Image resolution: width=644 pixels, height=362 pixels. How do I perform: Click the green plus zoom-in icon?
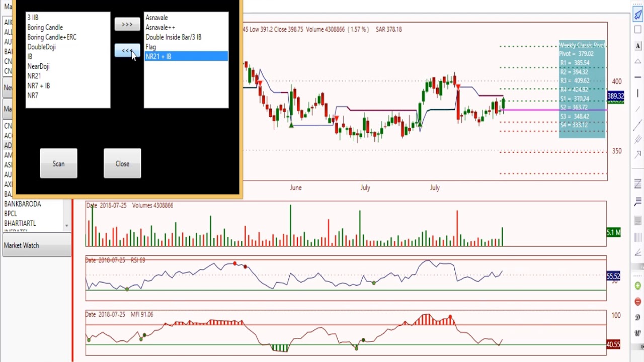point(638,286)
